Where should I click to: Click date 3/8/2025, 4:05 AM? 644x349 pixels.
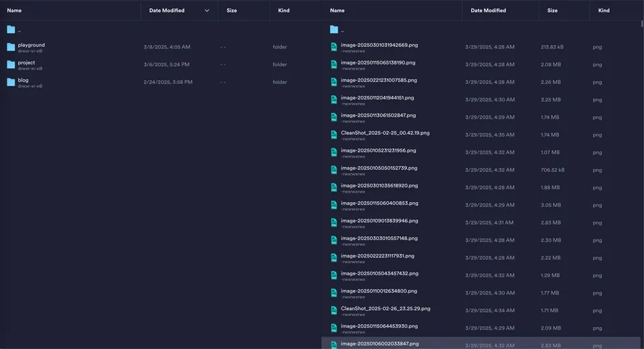(x=167, y=47)
